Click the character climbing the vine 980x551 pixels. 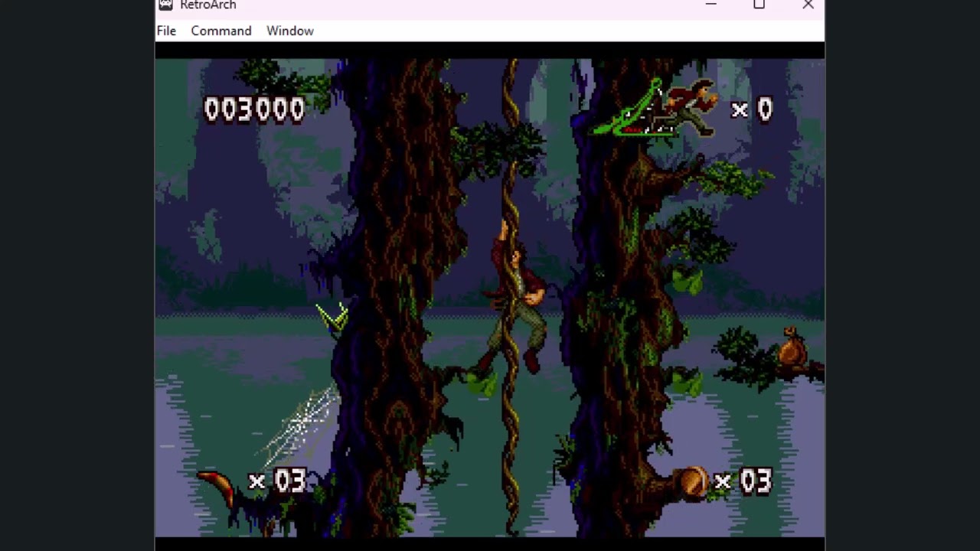click(516, 298)
